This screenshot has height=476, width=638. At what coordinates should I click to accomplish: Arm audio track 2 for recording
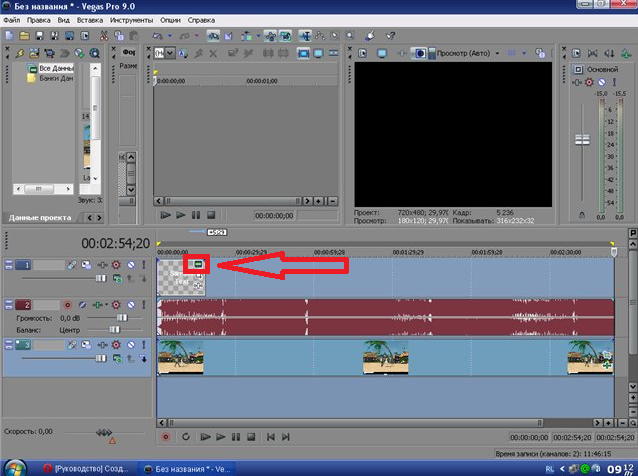tap(68, 305)
